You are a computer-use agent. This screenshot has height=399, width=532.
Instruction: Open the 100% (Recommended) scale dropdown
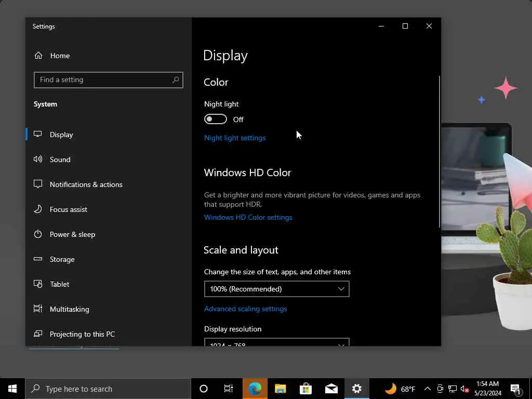click(276, 289)
